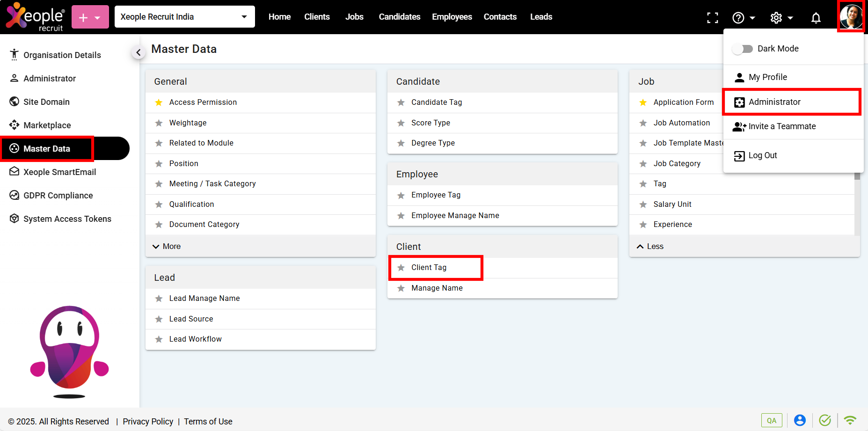Click the blue user icon in footer
Viewport: 868px width, 431px height.
(800, 420)
